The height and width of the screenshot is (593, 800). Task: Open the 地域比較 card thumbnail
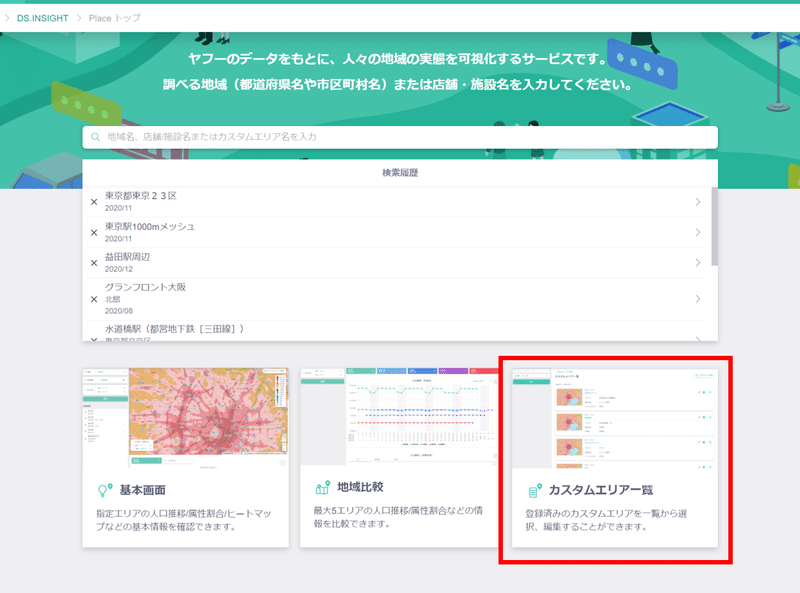pos(399,416)
